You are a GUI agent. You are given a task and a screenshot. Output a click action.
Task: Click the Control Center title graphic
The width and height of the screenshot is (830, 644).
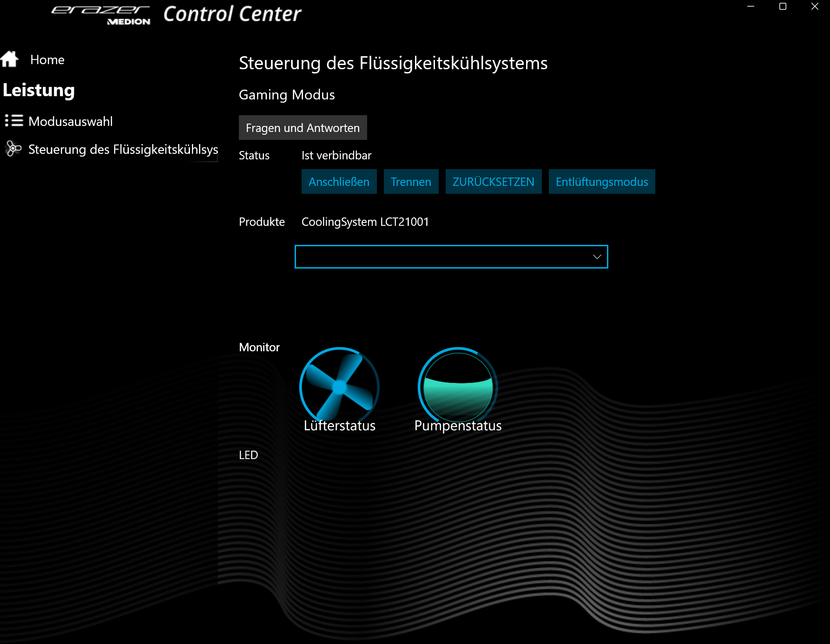pos(232,14)
